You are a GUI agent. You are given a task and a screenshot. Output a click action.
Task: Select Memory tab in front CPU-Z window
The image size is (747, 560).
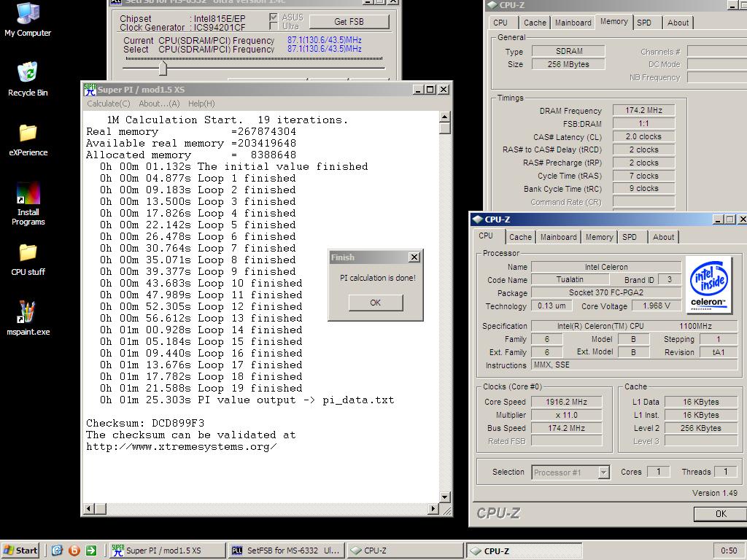pyautogui.click(x=600, y=237)
